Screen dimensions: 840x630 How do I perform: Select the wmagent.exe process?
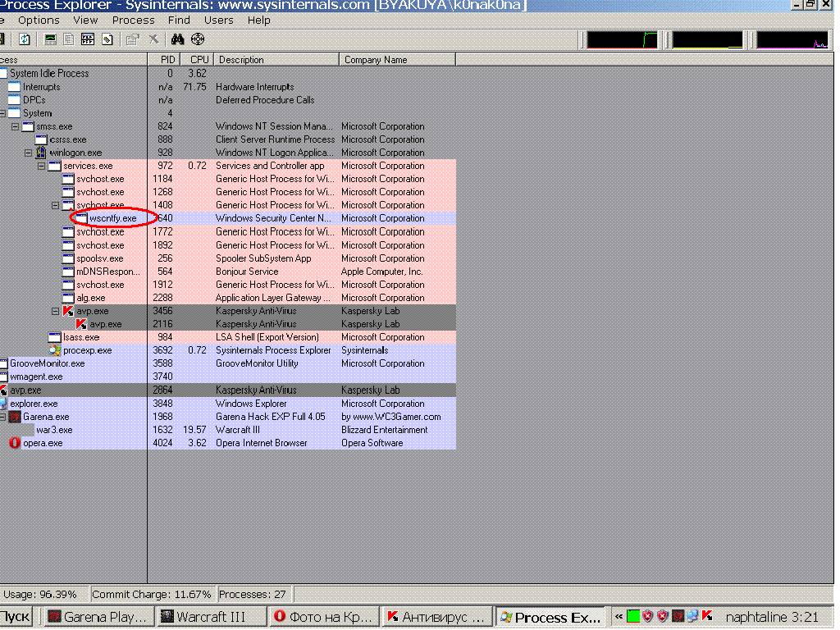point(36,377)
